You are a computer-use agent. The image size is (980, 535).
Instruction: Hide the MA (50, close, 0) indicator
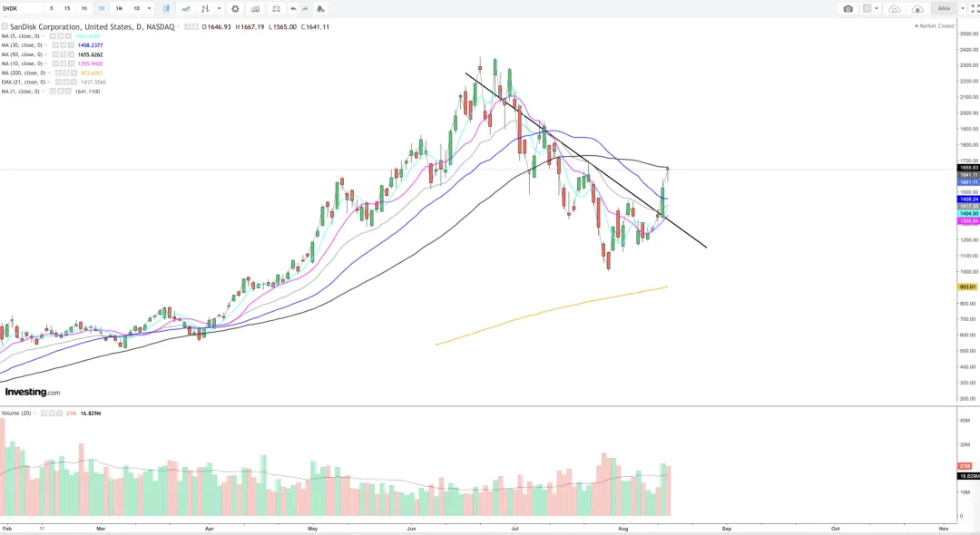[x=55, y=54]
